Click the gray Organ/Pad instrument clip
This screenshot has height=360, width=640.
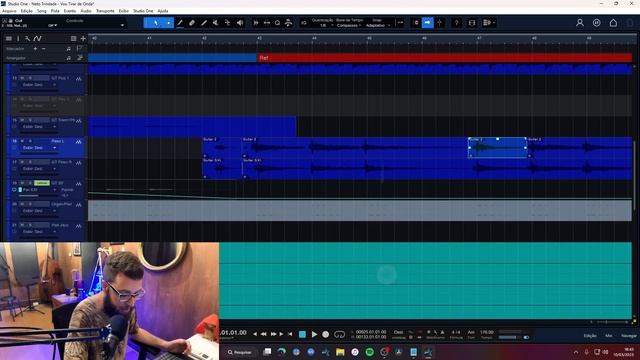360,211
